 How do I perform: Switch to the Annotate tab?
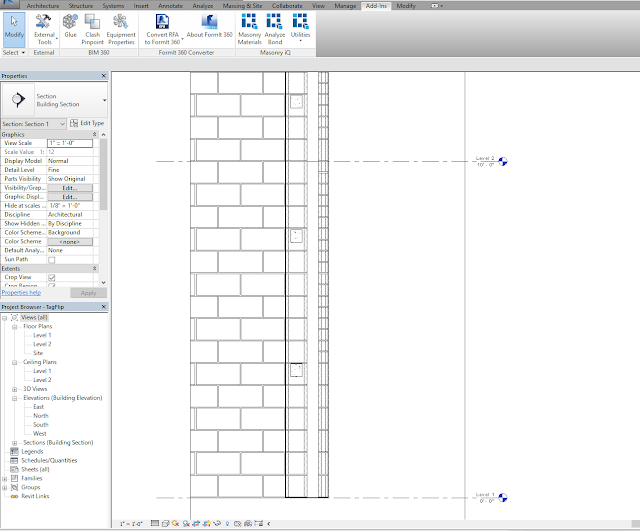[171, 6]
